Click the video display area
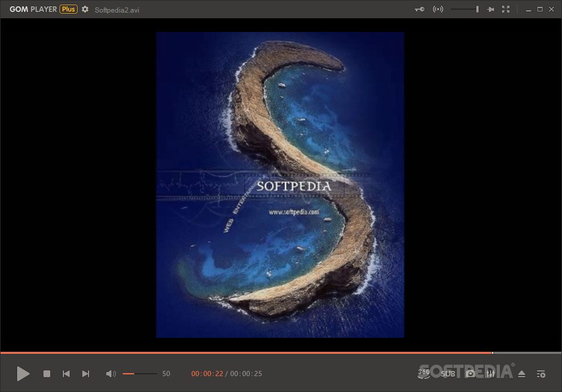The height and width of the screenshot is (392, 562). (280, 185)
